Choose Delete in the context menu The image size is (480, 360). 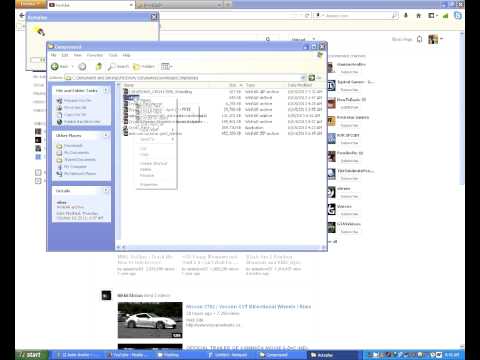click(146, 169)
